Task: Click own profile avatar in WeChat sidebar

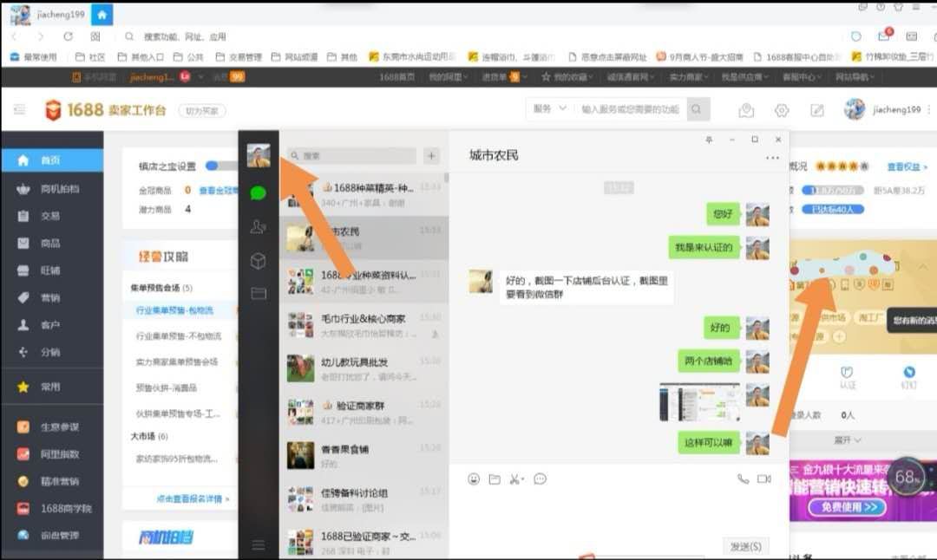Action: (x=259, y=156)
